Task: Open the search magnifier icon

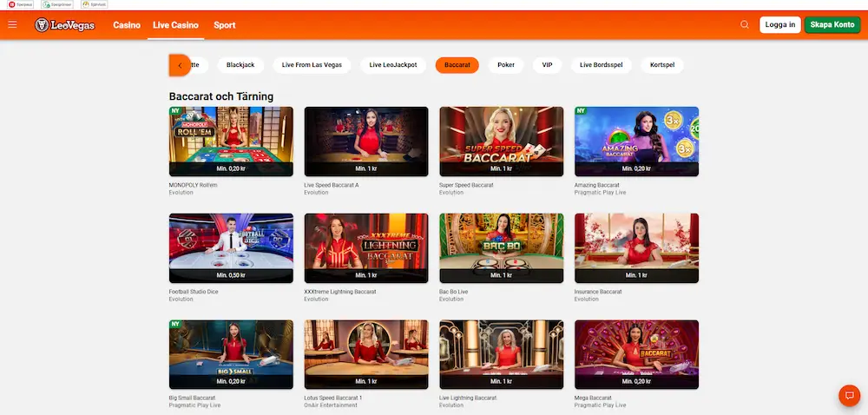Action: pyautogui.click(x=745, y=25)
